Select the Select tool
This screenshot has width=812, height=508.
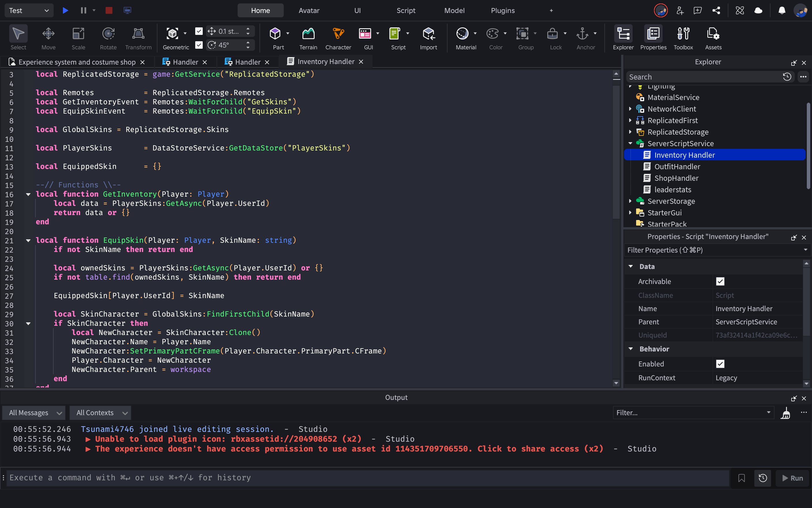click(x=18, y=37)
